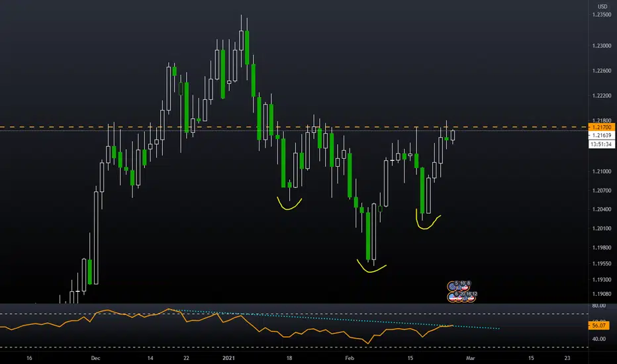Click the date label 23 on time axis
Image resolution: width=617 pixels, height=364 pixels.
(x=567, y=358)
